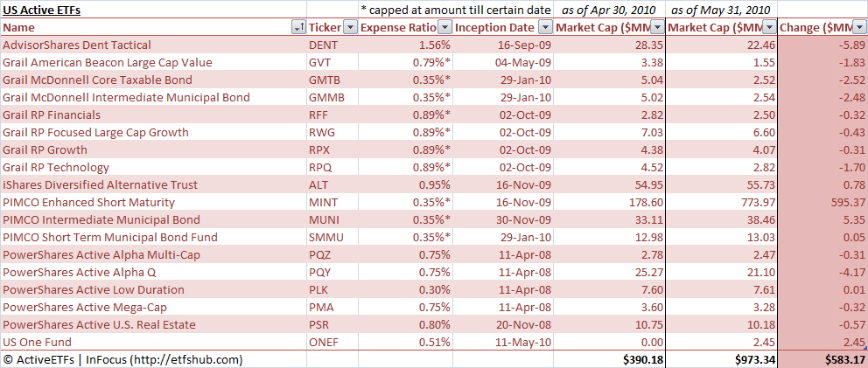This screenshot has height=368, width=868.
Task: Select the 'as of Apr 30, 2010' cell
Action: (610, 10)
